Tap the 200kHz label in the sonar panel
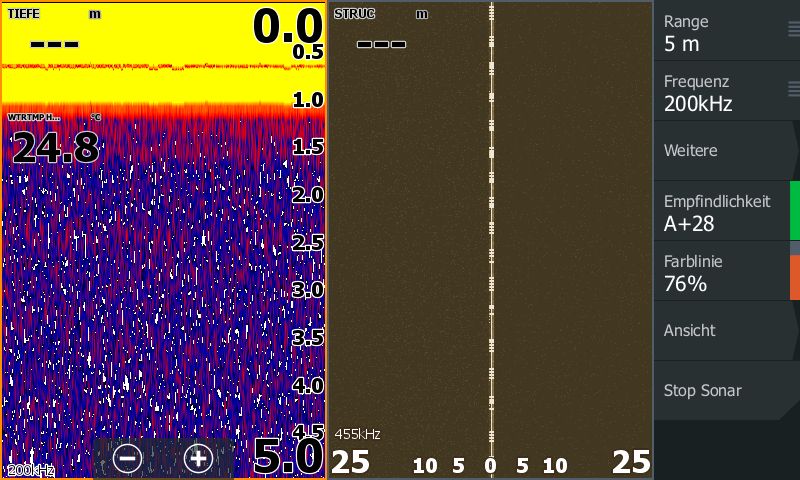This screenshot has height=480, width=800. pyautogui.click(x=27, y=470)
